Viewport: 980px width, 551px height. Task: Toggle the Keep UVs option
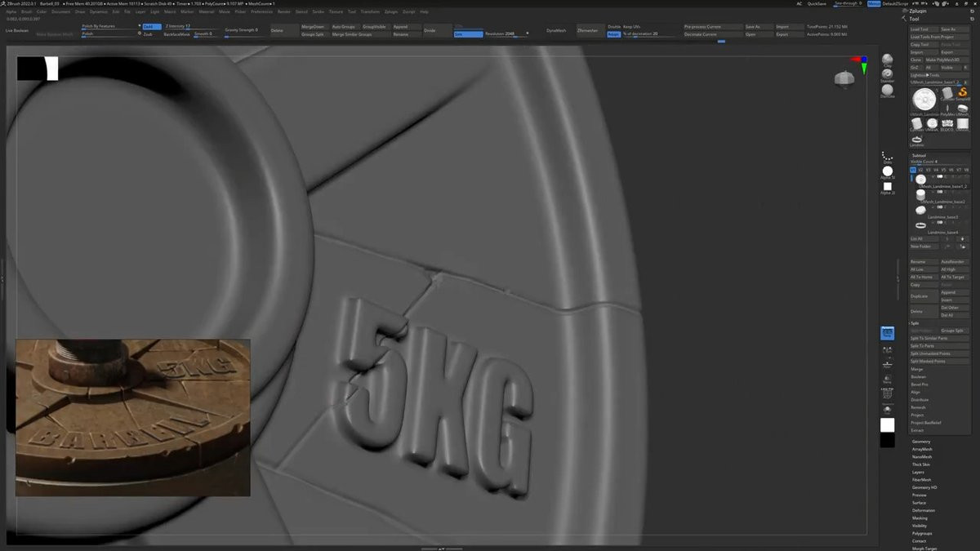tap(632, 26)
